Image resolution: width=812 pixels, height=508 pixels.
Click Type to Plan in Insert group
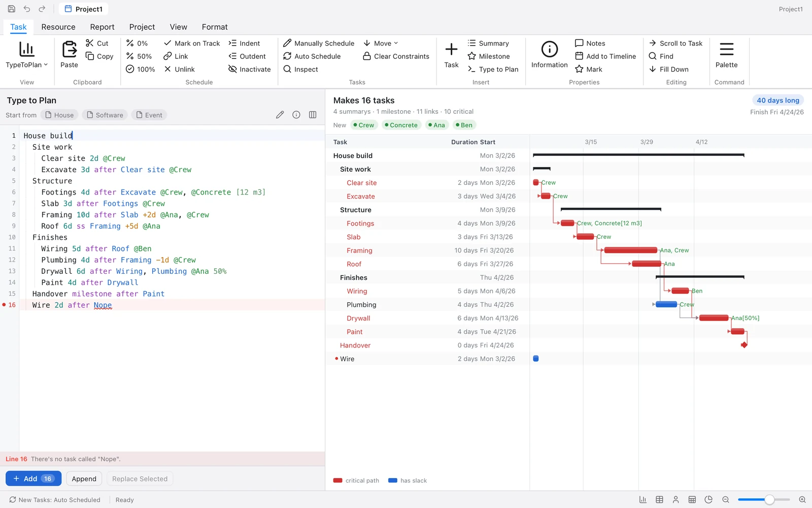pyautogui.click(x=493, y=69)
